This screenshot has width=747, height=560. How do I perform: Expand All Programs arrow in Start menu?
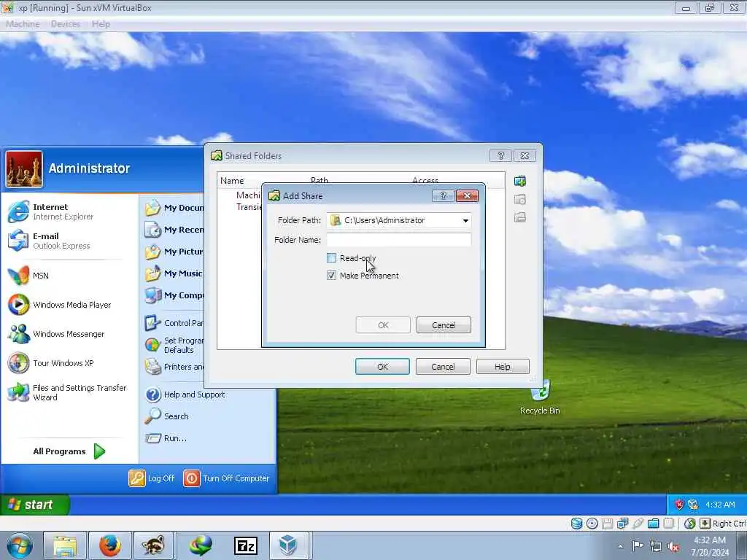[99, 451]
